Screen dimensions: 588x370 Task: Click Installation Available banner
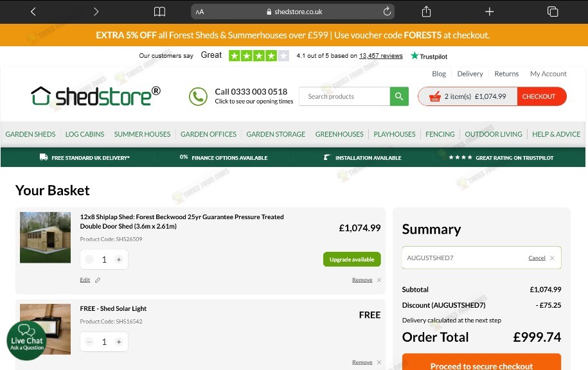(362, 157)
